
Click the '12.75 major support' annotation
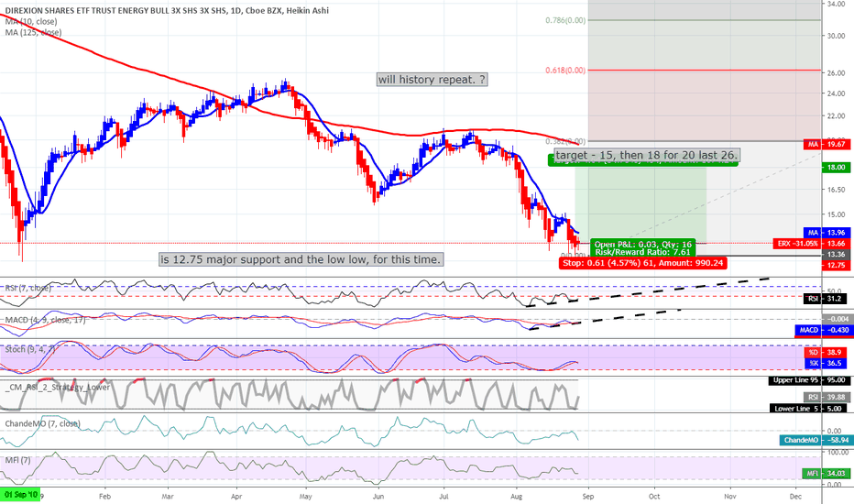[301, 259]
